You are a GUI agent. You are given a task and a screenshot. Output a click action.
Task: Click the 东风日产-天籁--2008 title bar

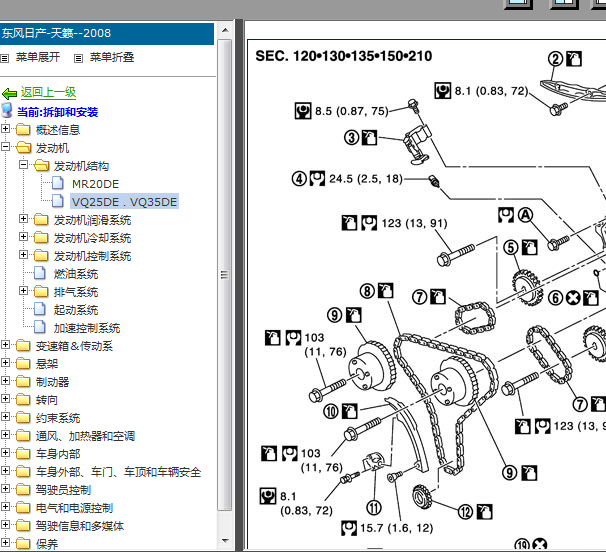tap(107, 34)
